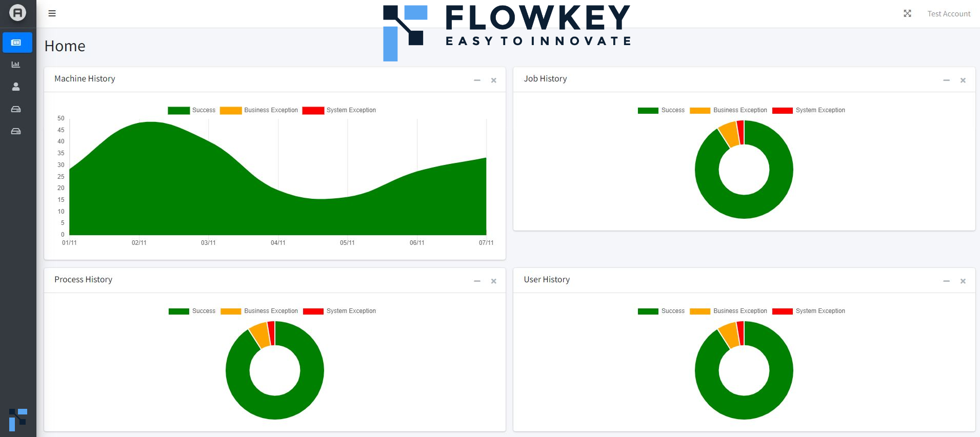
Task: Open the bar chart reports icon
Action: (x=16, y=65)
